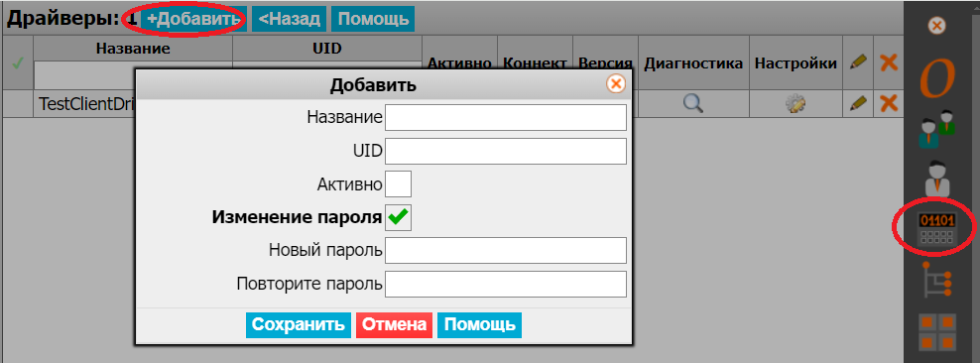Click Сохранить in the dialog
The image size is (980, 363).
click(299, 325)
